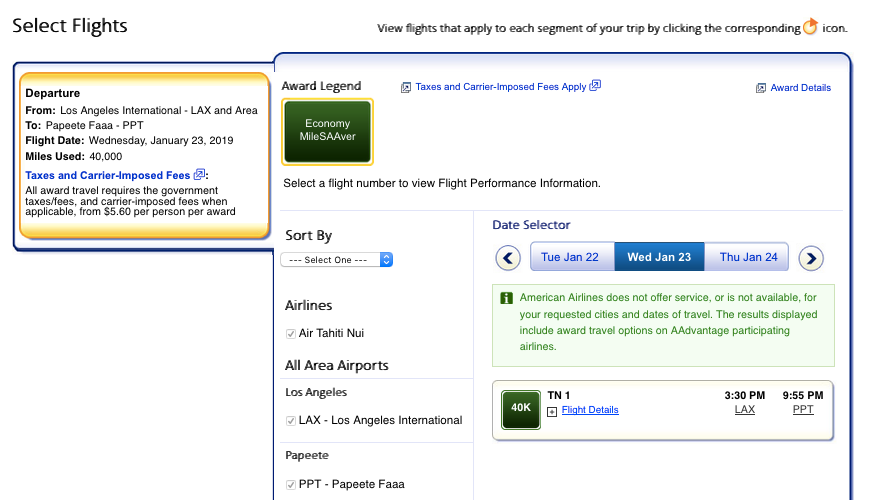Screen dimensions: 880x500
Task: Click the Economy MileSAAver green swatch
Action: click(328, 131)
